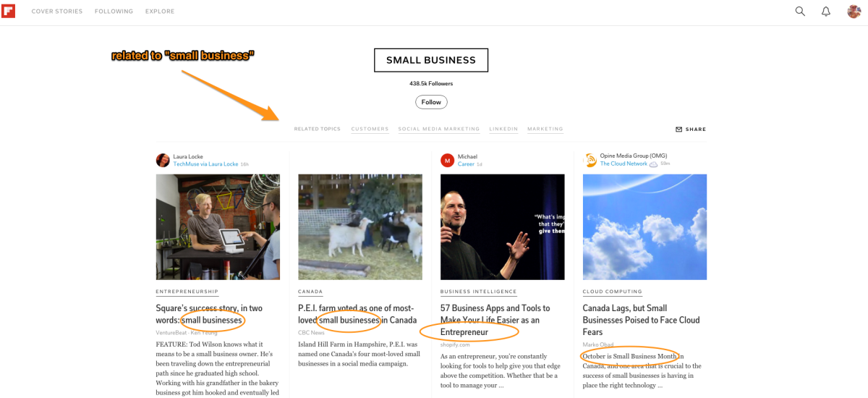The width and height of the screenshot is (868, 398).
Task: Open the Flipboard home logo
Action: [9, 11]
